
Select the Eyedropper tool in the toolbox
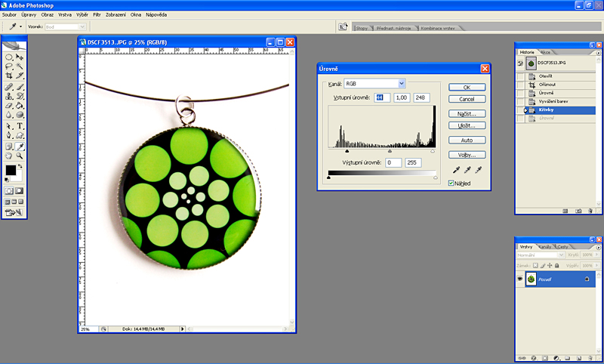[20, 146]
